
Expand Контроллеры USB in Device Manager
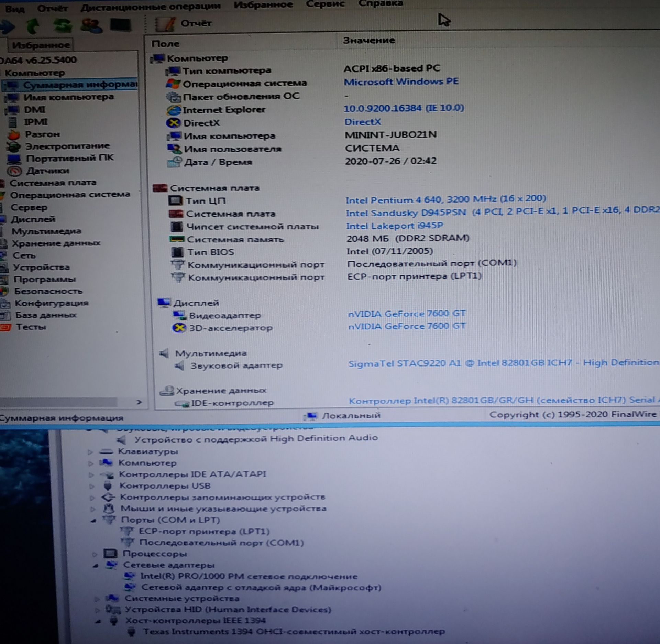pyautogui.click(x=91, y=486)
